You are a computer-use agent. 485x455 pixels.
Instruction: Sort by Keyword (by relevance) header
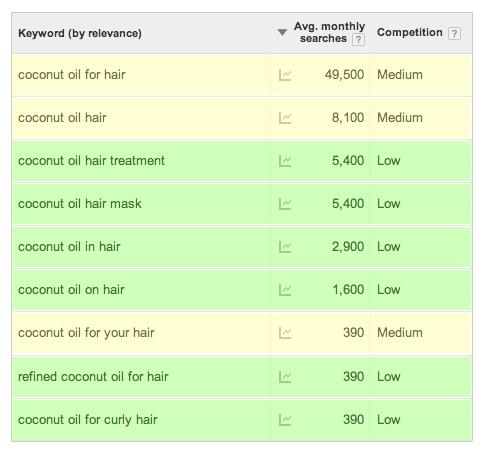[80, 33]
